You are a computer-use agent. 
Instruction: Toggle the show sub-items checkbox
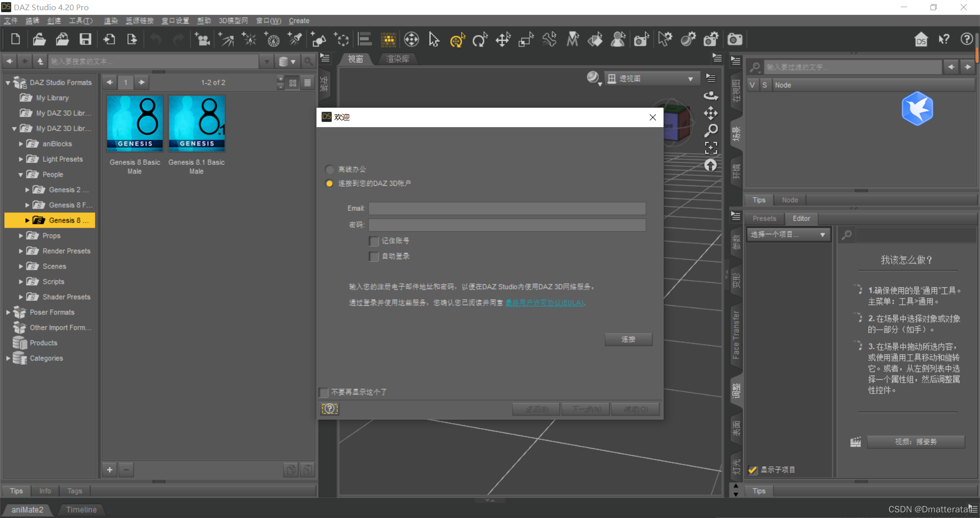753,470
